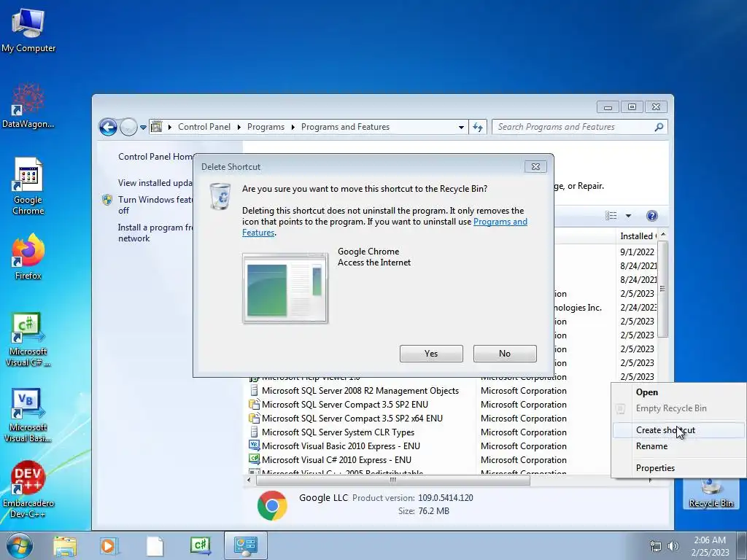Open Microsoft Visual C# desktop shortcut
747x560 pixels.
coord(28,340)
